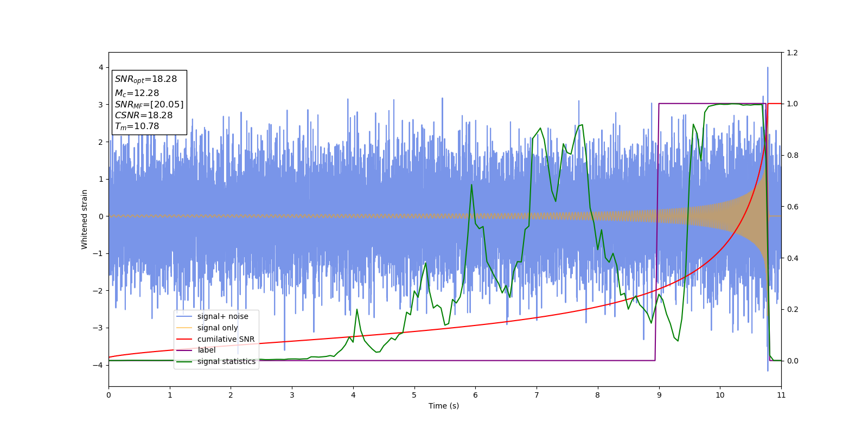Click the blue signal+ noise legend line sample

[184, 316]
